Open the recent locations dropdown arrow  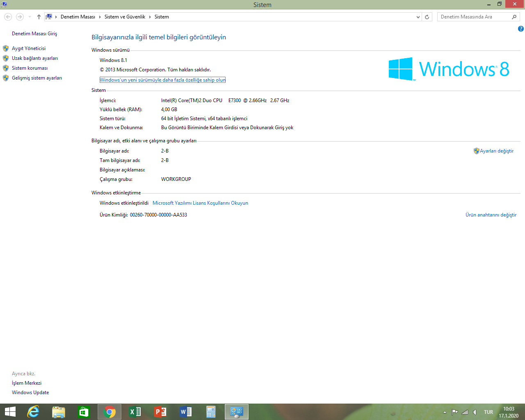[30, 17]
